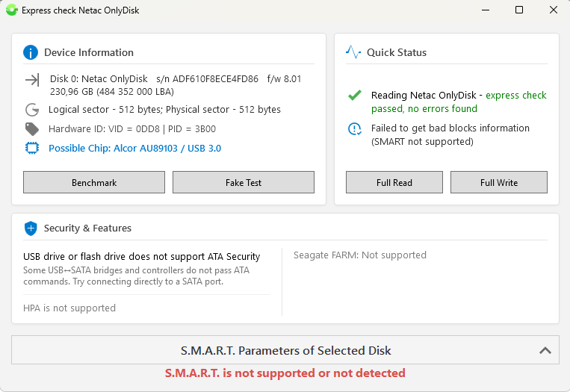Click the blue Device Information info icon

pos(31,52)
